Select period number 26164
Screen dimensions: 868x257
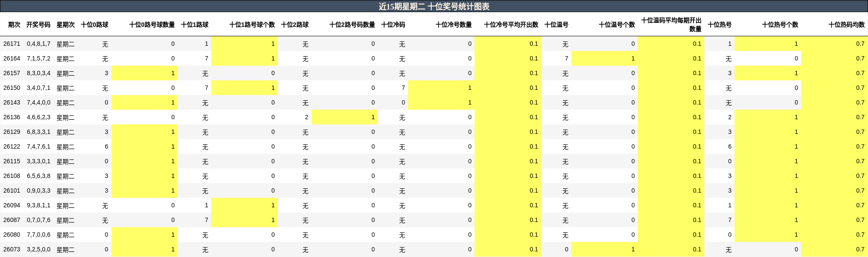coord(12,58)
